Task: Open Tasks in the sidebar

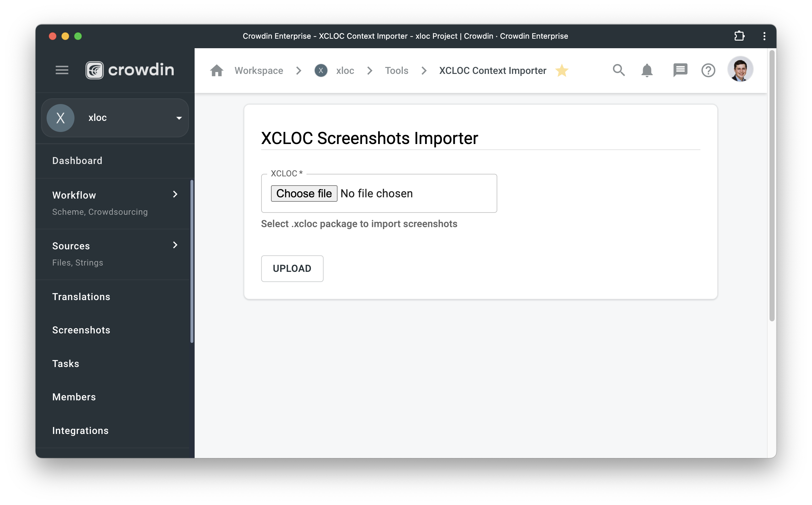Action: click(x=66, y=364)
